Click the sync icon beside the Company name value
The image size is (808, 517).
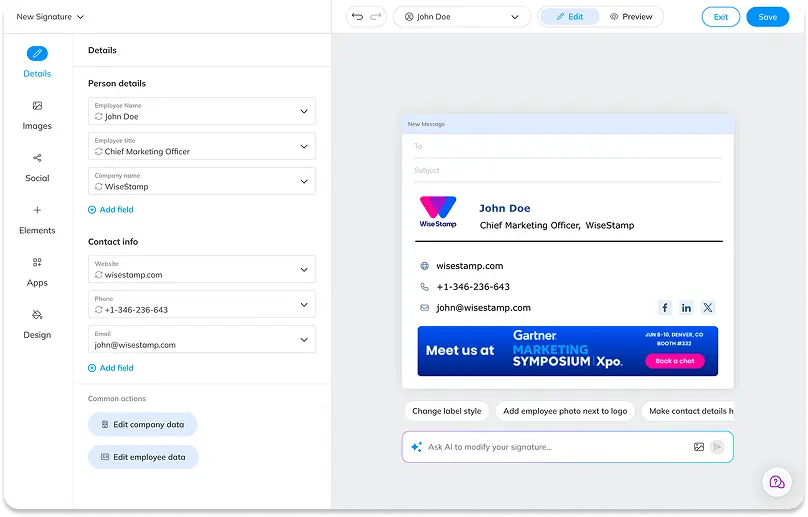[x=98, y=187]
